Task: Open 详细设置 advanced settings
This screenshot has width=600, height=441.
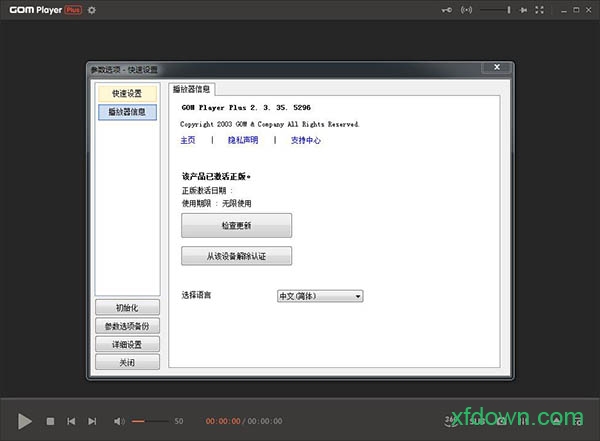Action: pos(127,345)
